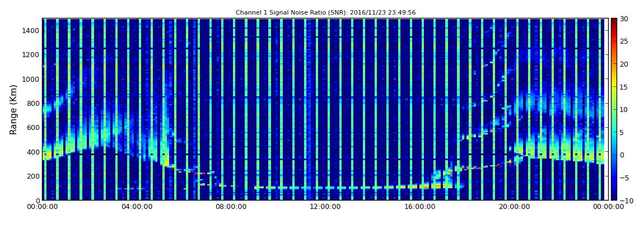Click the colorbar's 30 value label

pyautogui.click(x=624, y=18)
